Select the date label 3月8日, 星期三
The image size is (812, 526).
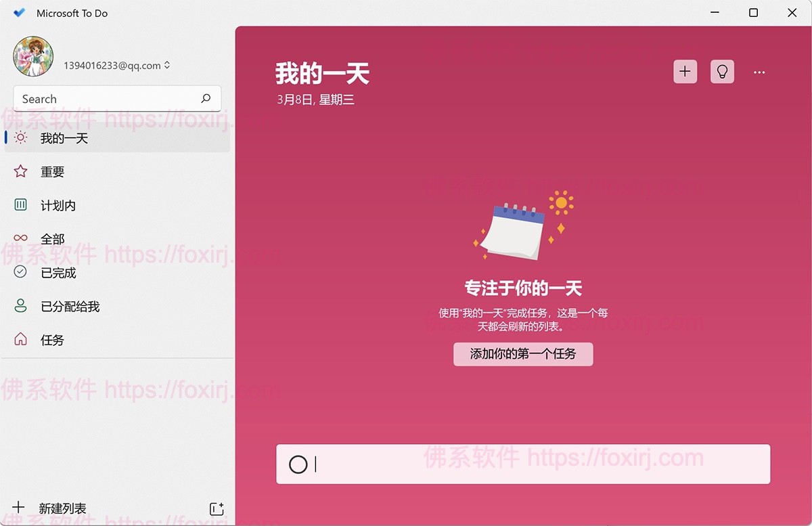click(x=315, y=100)
